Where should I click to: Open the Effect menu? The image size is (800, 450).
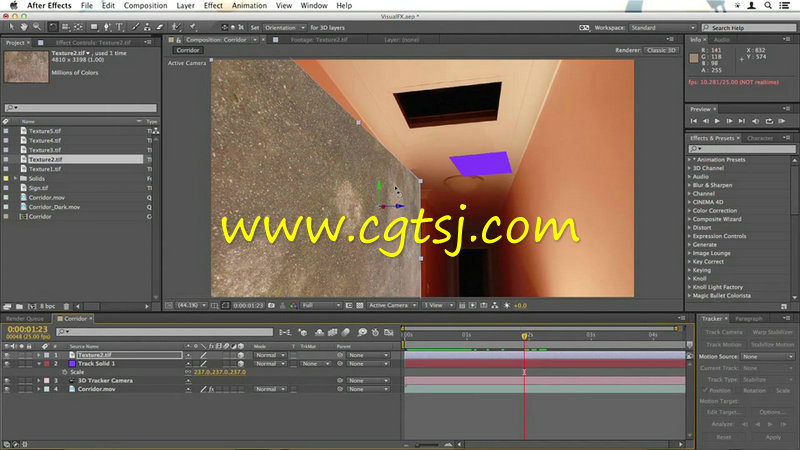[213, 6]
